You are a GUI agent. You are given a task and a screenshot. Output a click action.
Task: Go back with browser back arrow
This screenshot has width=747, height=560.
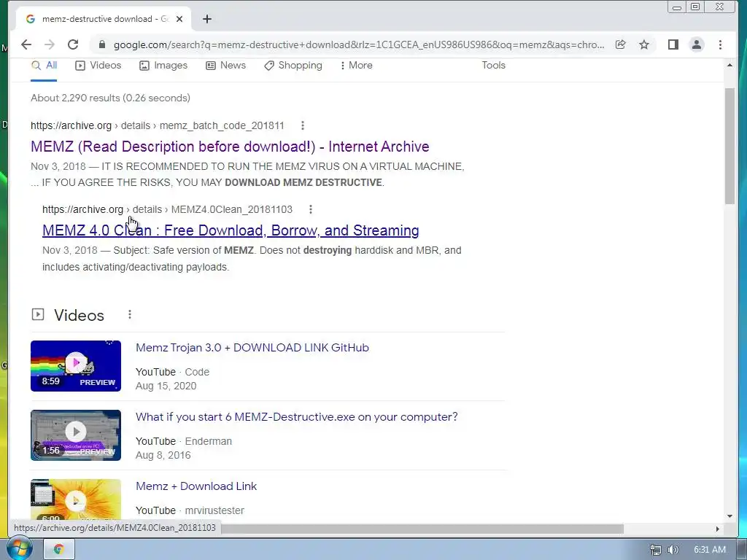pyautogui.click(x=26, y=44)
